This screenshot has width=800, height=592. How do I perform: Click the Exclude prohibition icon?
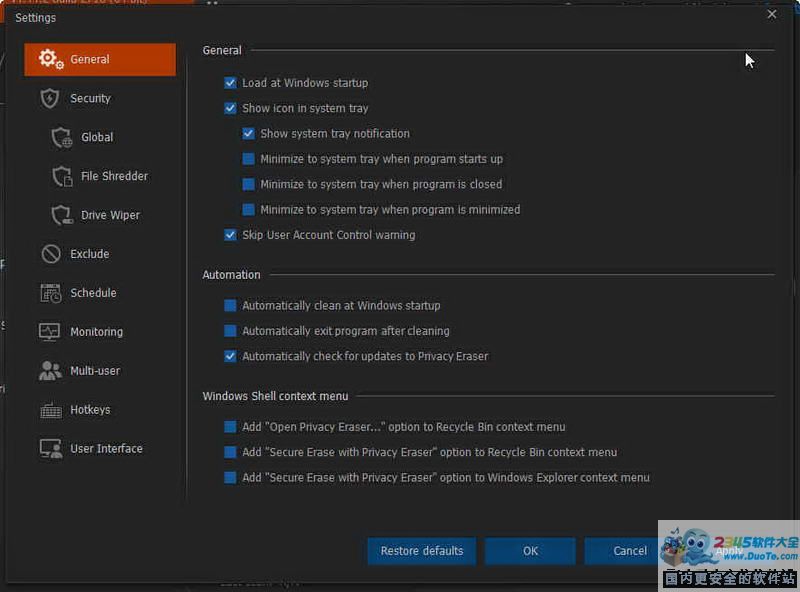coord(51,254)
